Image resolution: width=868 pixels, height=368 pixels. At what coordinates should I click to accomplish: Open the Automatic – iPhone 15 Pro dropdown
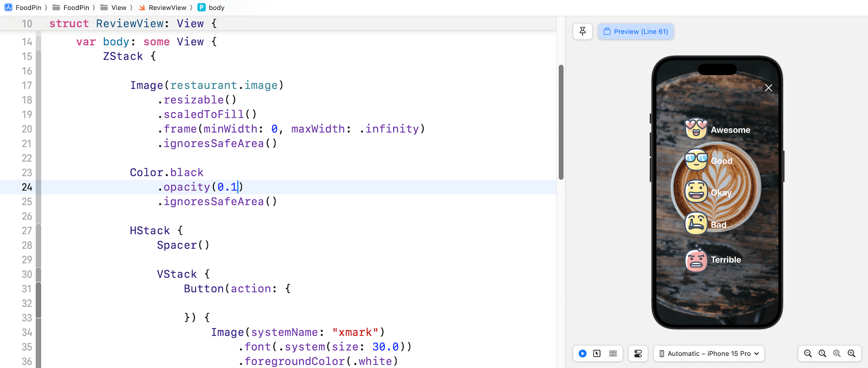[x=708, y=354]
